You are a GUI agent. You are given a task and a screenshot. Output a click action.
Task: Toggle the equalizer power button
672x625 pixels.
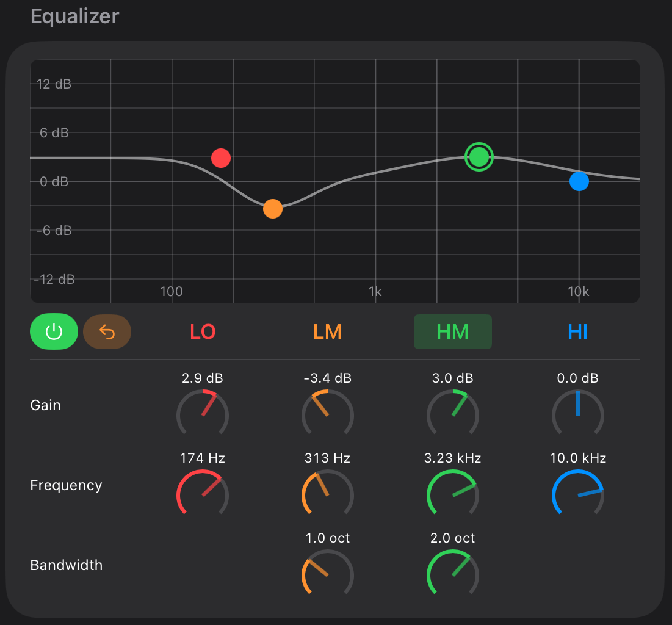coord(54,331)
